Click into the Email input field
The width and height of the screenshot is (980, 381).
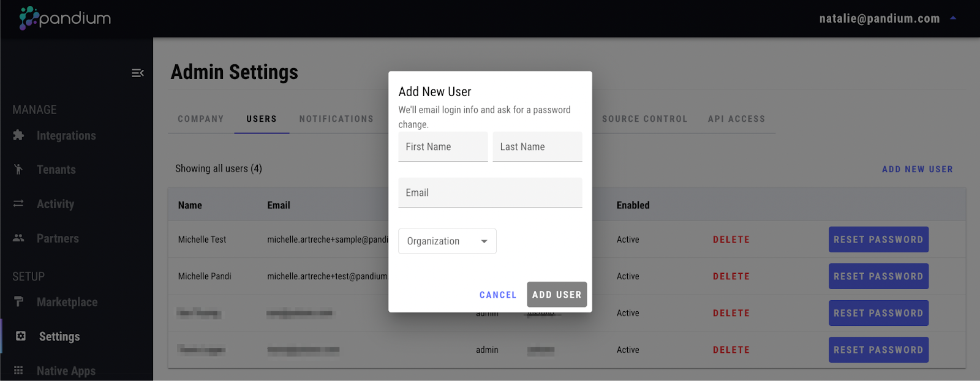coord(490,193)
